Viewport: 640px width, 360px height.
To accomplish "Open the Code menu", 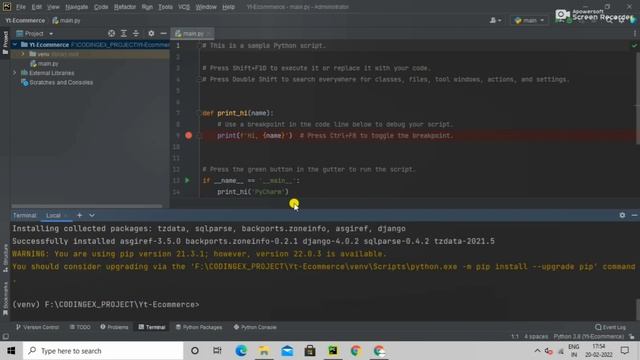I will [101, 7].
